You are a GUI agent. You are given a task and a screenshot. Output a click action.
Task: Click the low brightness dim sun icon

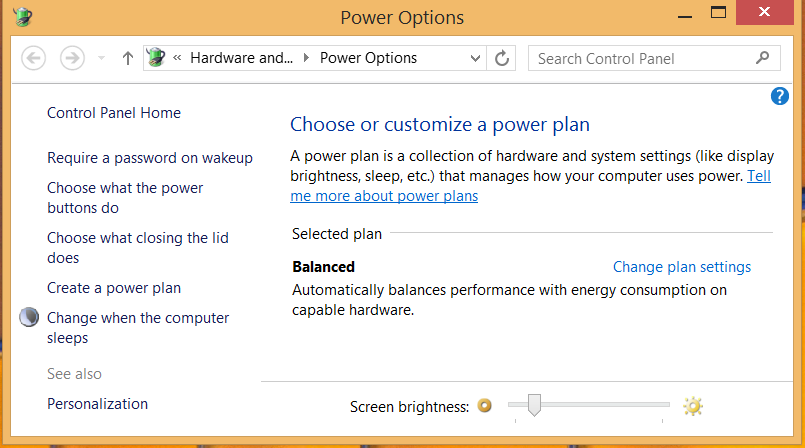pos(484,406)
